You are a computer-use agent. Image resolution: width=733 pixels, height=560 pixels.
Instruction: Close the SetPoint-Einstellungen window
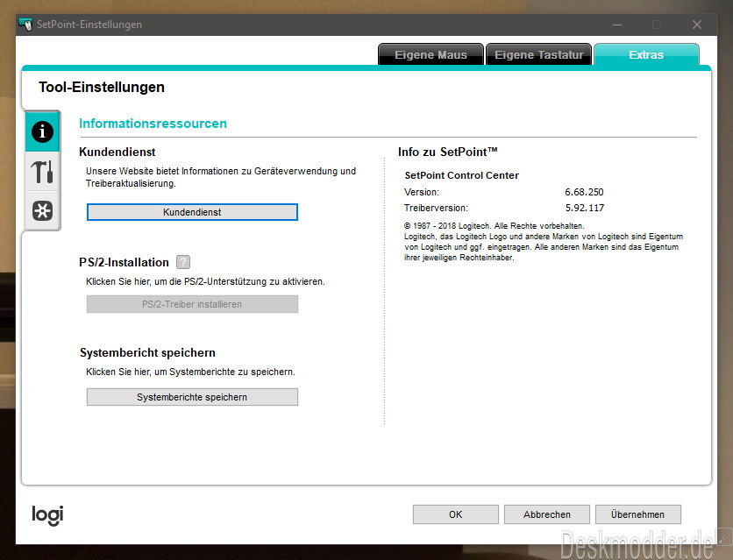(697, 25)
